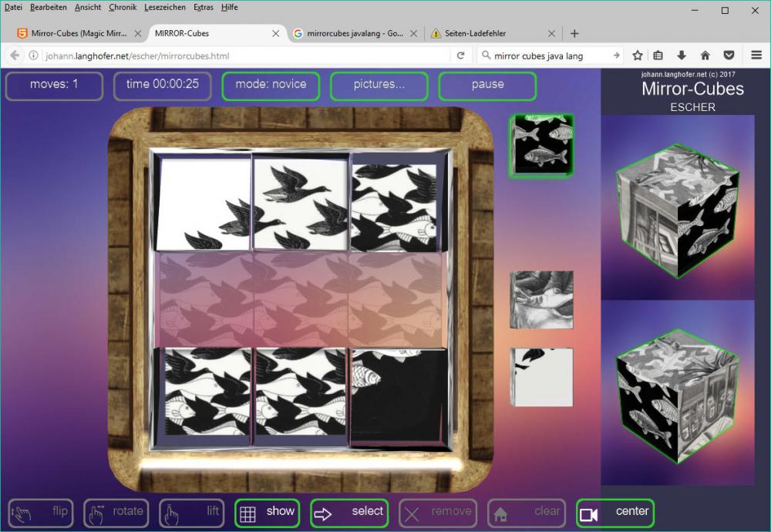Click the johann.langhofer.net (c) 2017 credit

(x=688, y=74)
